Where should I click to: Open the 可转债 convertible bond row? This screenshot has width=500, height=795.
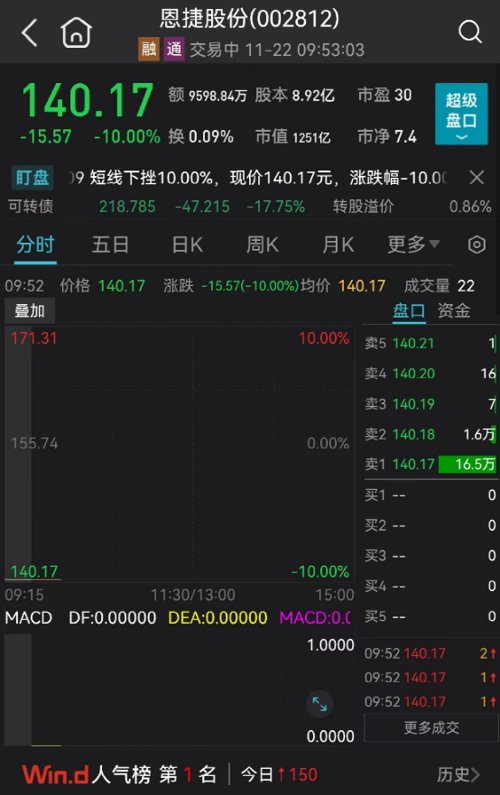pyautogui.click(x=250, y=206)
